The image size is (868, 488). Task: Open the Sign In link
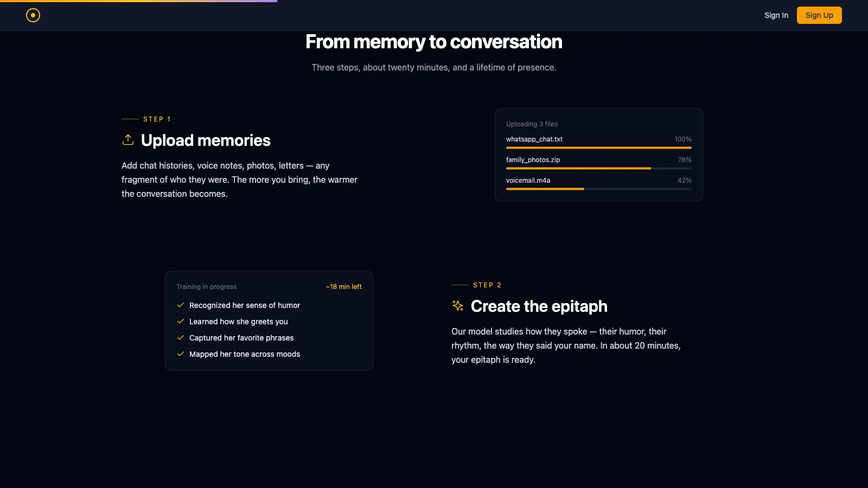776,15
